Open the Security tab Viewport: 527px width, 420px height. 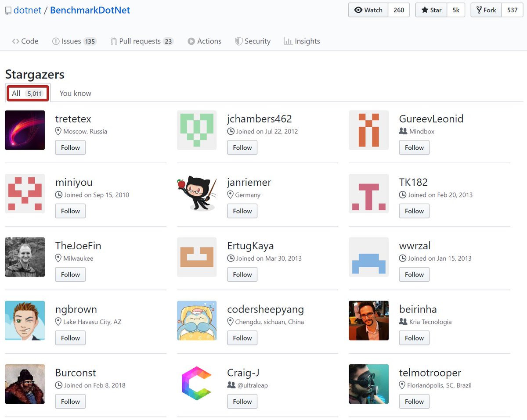pos(253,41)
